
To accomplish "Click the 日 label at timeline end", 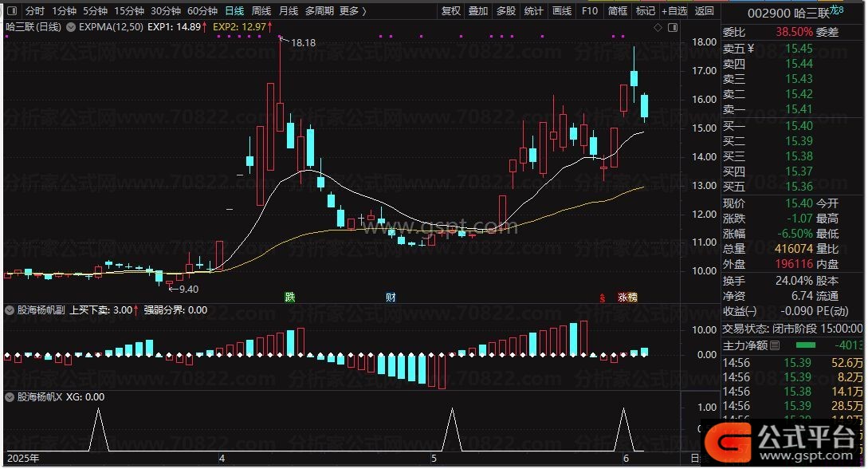I will tap(694, 459).
